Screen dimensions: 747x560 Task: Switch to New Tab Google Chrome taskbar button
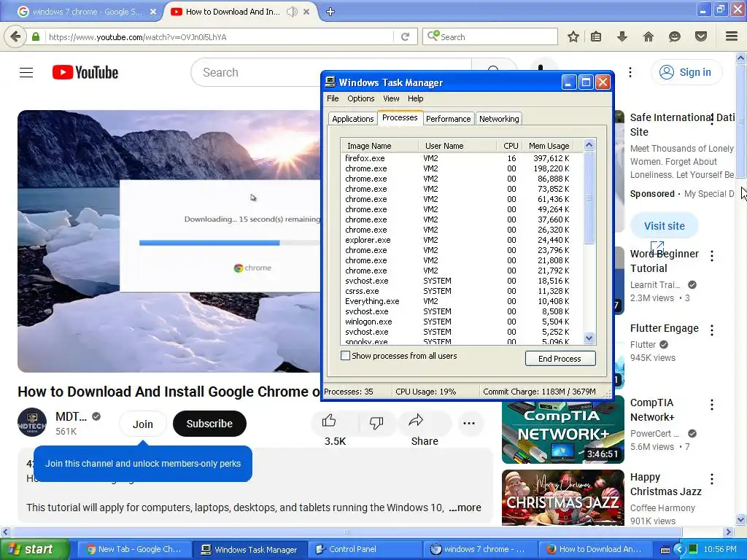click(135, 549)
